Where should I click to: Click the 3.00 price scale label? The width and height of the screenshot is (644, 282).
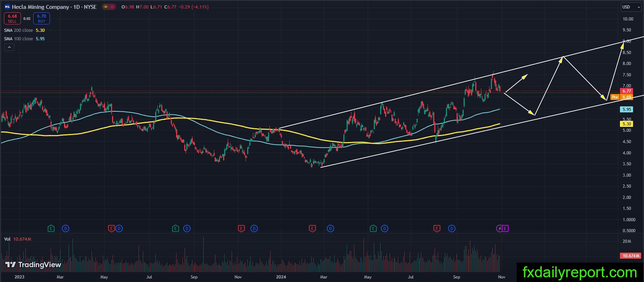point(627,175)
